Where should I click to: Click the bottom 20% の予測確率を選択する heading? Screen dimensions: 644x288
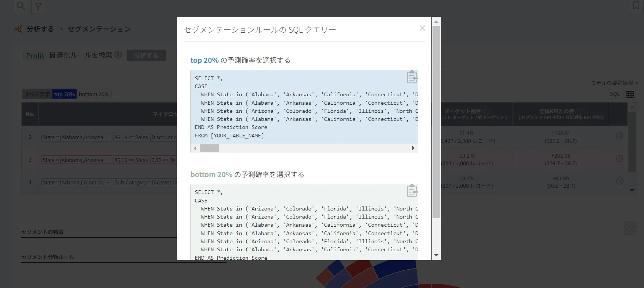coord(247,174)
